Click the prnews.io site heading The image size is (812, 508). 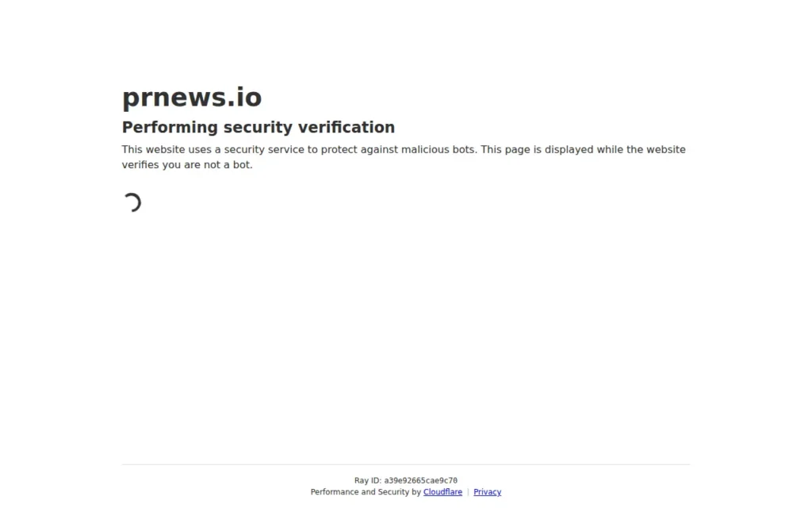tap(192, 98)
